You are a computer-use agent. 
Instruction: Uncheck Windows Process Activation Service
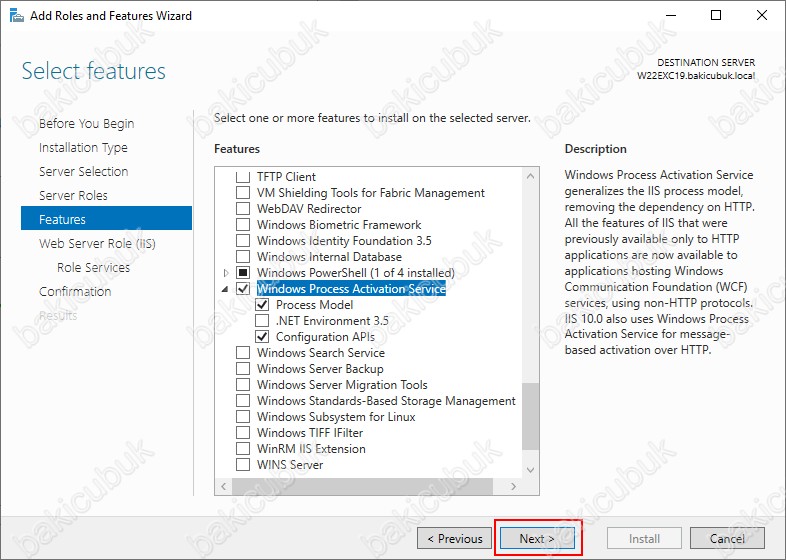[243, 289]
